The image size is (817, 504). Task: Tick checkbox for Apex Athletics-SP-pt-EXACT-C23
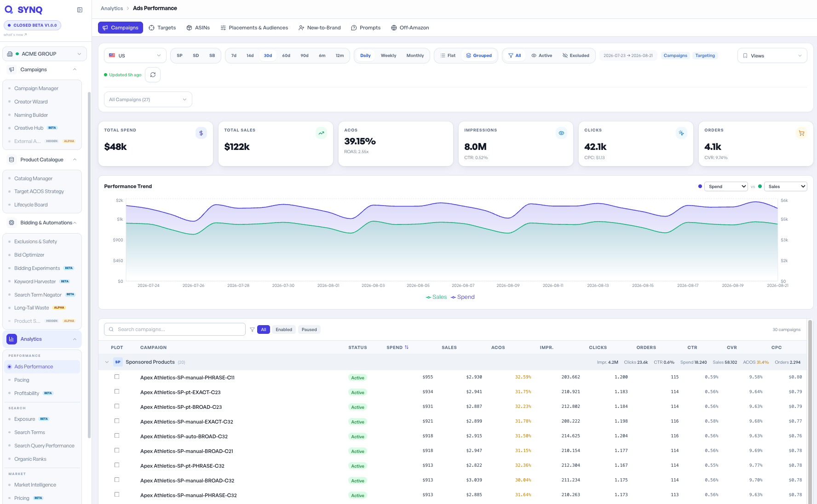tap(117, 391)
